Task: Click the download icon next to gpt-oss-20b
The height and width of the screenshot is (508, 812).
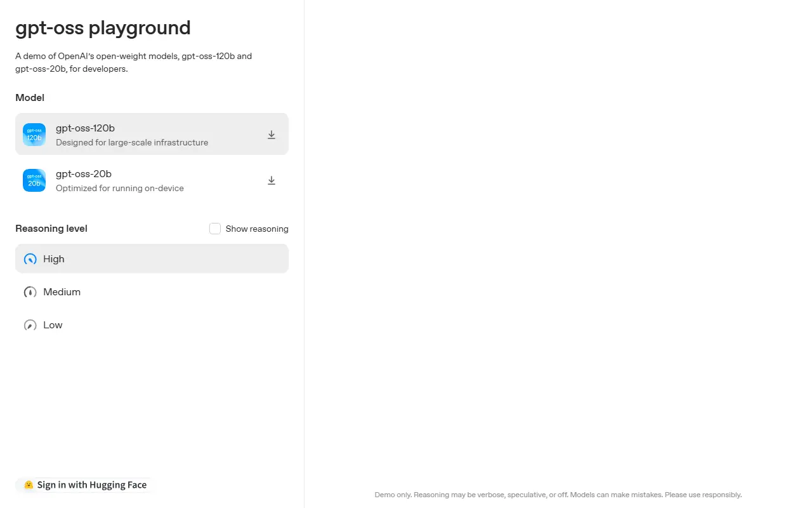Action: click(x=272, y=180)
